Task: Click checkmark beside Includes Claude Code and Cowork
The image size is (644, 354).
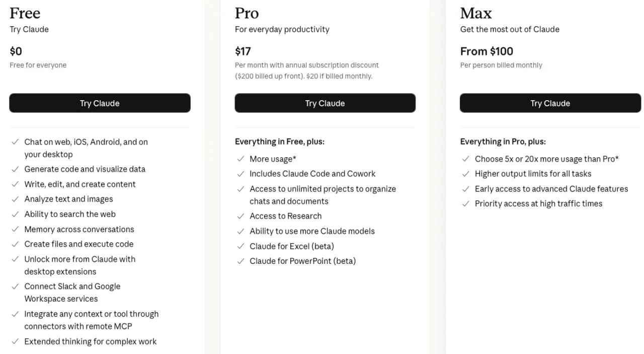Action: point(240,174)
